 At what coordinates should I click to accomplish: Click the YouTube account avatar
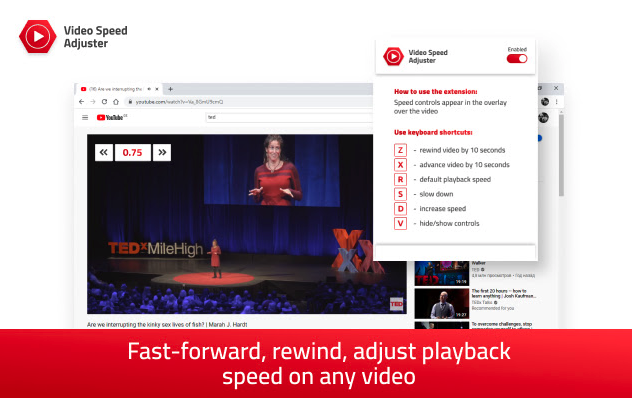(543, 118)
